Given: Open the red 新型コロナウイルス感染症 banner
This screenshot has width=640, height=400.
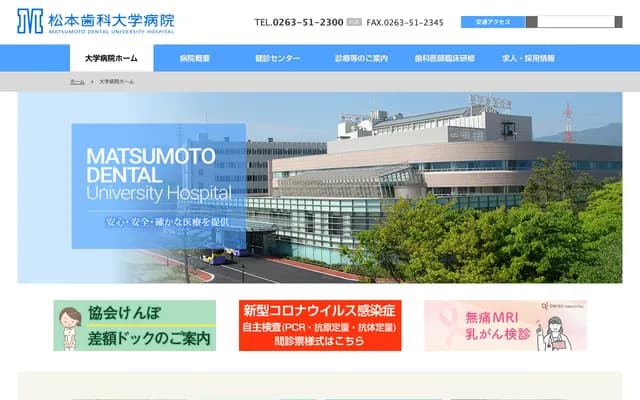Looking at the screenshot, I should (320, 325).
